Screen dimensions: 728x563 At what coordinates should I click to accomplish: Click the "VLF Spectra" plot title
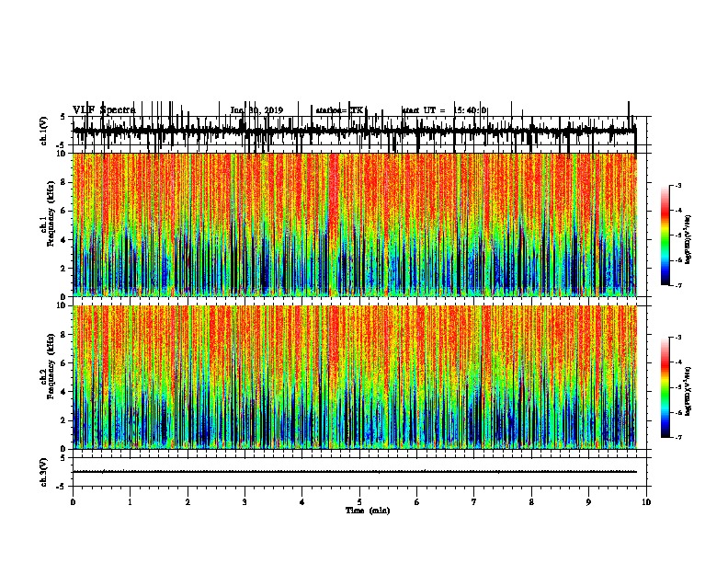104,109
